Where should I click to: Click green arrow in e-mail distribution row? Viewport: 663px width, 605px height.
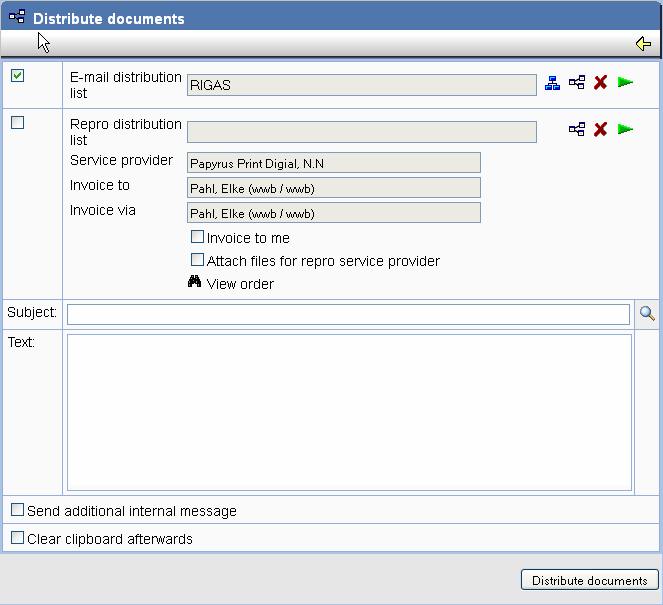626,83
